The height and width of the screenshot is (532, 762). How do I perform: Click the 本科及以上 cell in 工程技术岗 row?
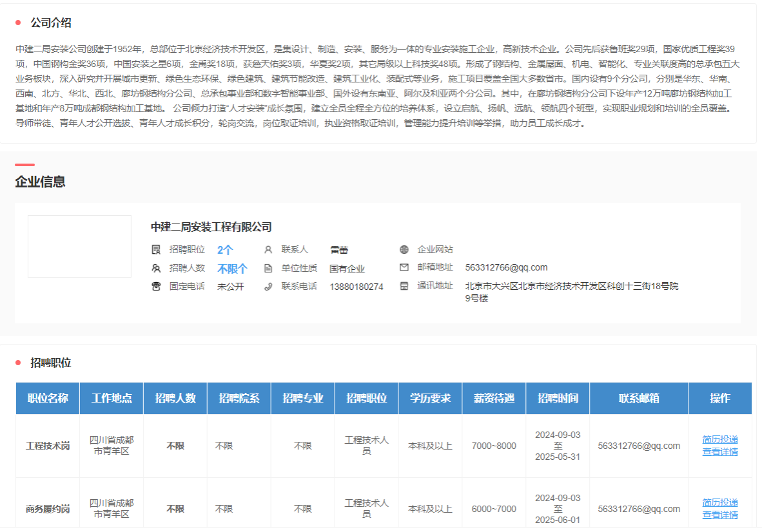click(x=430, y=446)
